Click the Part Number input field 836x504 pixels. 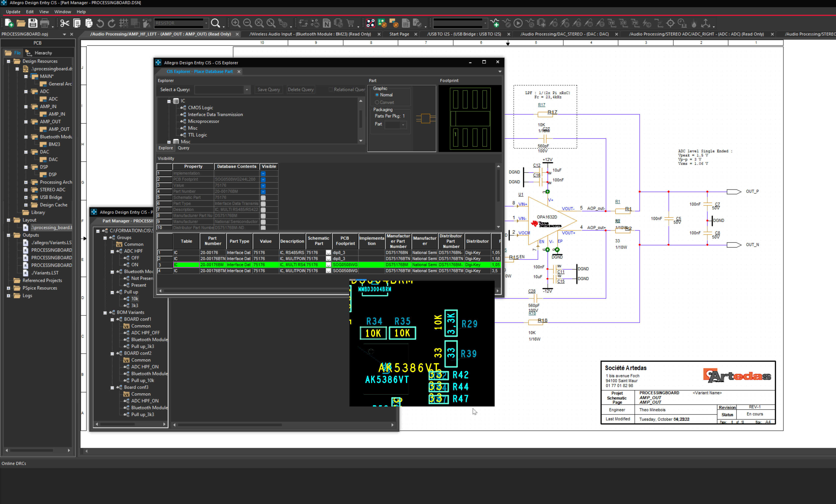click(x=236, y=191)
